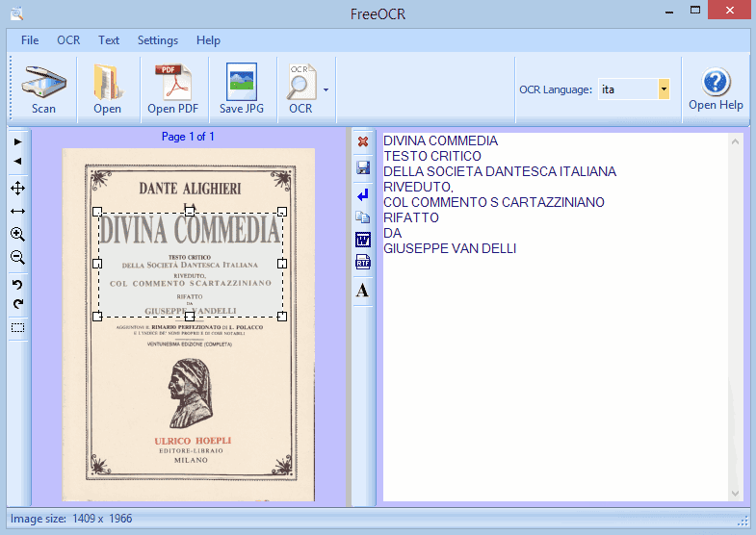Click the 'DA' text line
This screenshot has height=535, width=756.
[393, 233]
